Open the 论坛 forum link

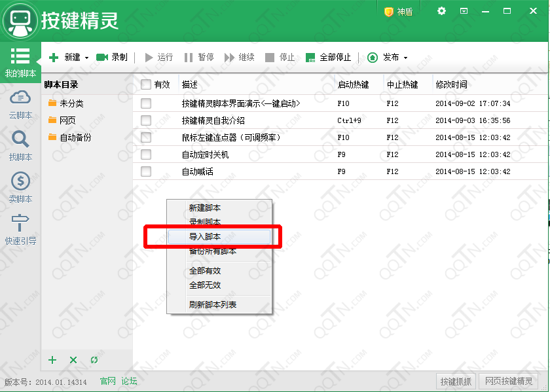[129, 381]
